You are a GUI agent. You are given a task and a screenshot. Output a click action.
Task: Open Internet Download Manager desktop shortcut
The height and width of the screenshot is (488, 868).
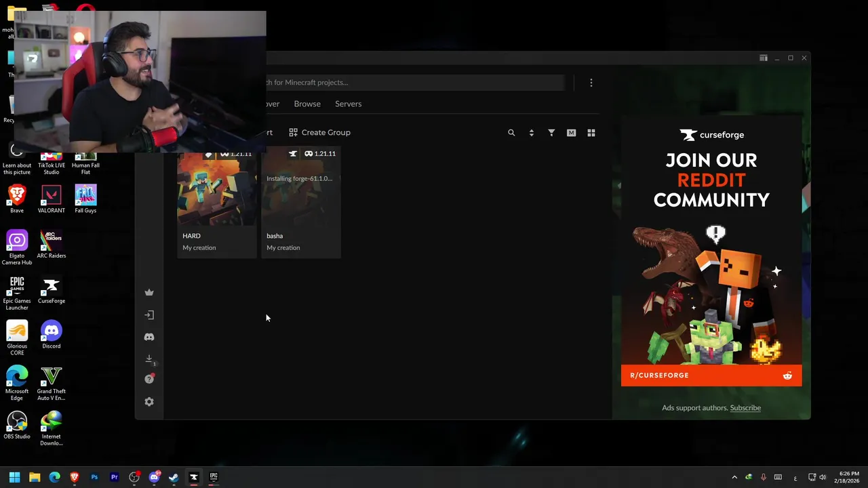[x=52, y=428]
